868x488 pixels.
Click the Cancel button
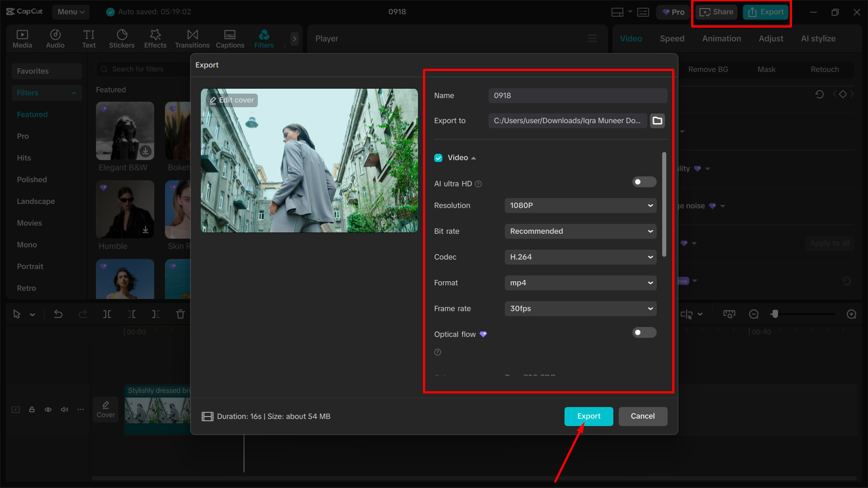pos(643,416)
